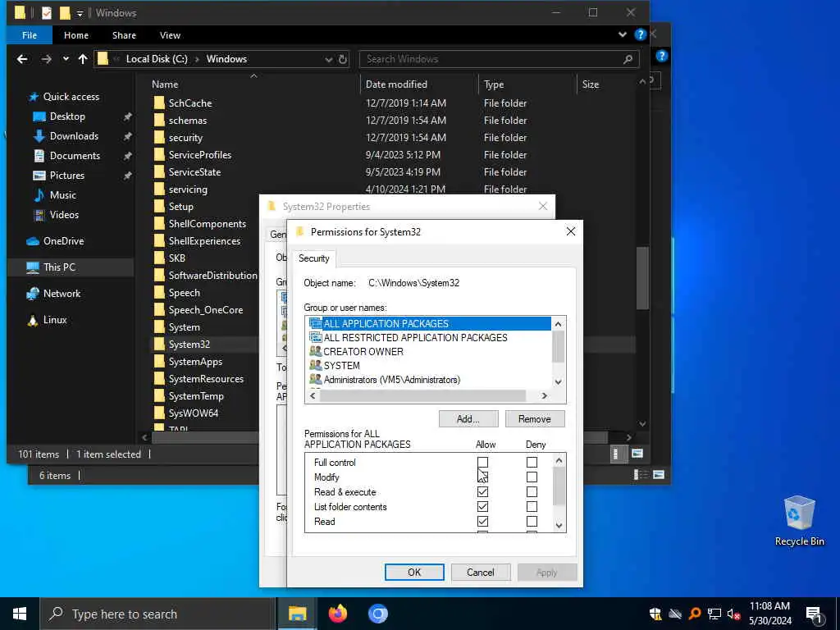Open the Recycle Bin on the desktop
Screen dimensions: 840x630
click(799, 521)
